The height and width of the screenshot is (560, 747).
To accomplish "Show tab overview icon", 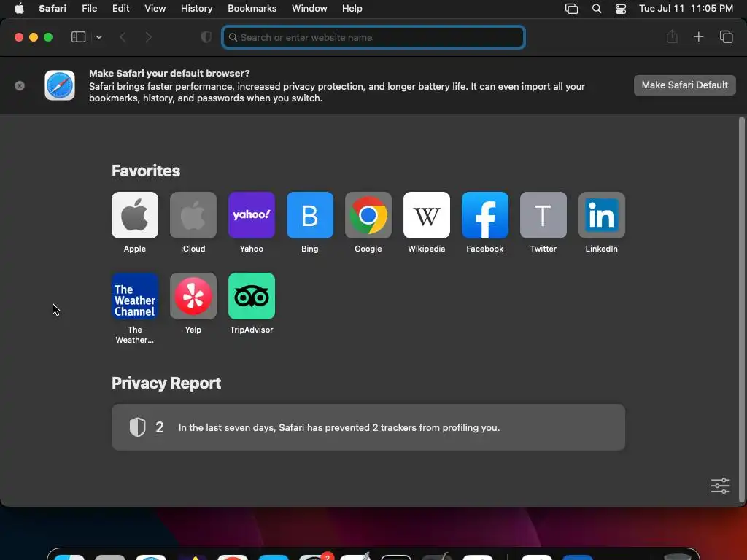I will tap(726, 36).
